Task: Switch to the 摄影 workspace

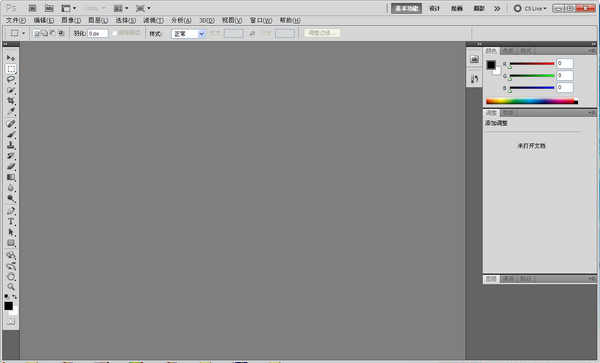Action: pos(479,8)
